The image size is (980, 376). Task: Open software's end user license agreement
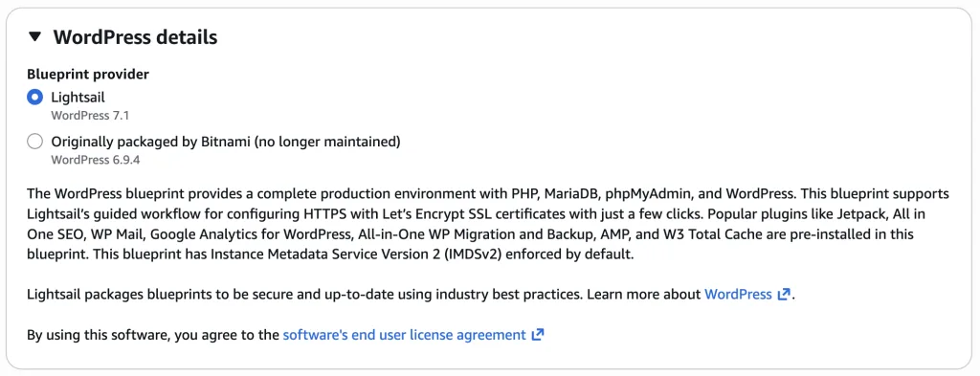pyautogui.click(x=405, y=335)
